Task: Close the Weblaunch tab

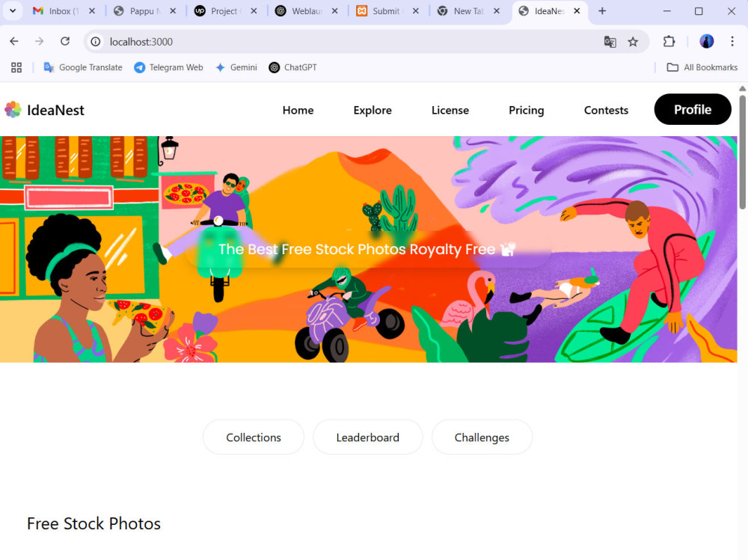Action: pos(335,11)
